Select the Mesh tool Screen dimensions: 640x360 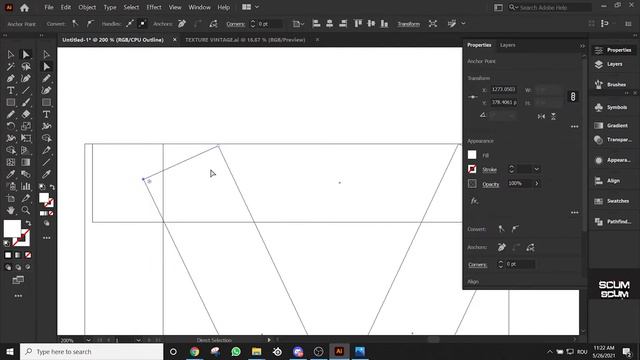click(x=11, y=162)
